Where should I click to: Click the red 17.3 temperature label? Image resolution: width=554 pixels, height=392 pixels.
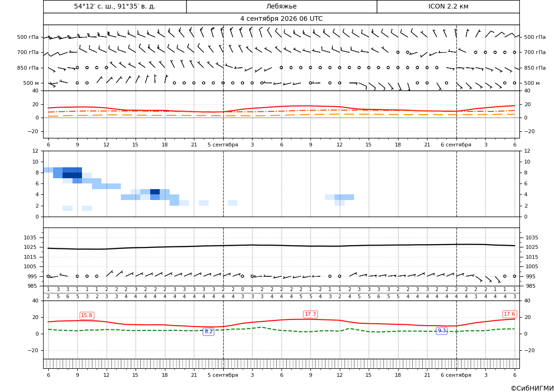click(310, 314)
